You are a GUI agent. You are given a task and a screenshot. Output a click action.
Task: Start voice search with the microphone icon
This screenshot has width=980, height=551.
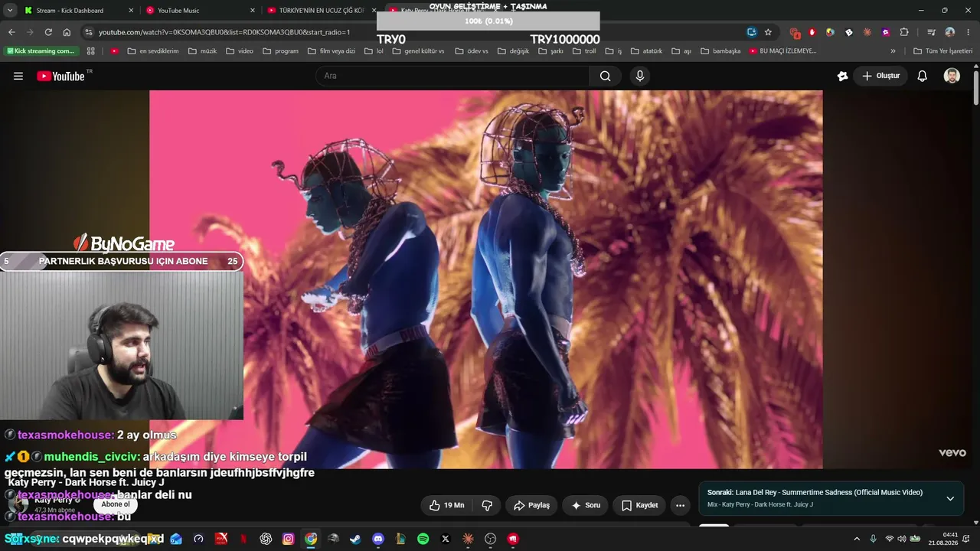(640, 76)
